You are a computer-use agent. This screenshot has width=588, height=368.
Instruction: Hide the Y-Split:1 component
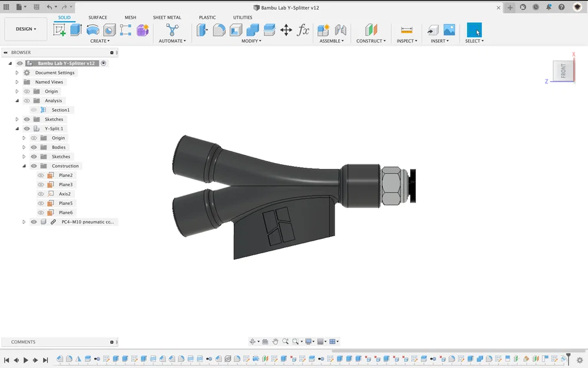(x=27, y=129)
